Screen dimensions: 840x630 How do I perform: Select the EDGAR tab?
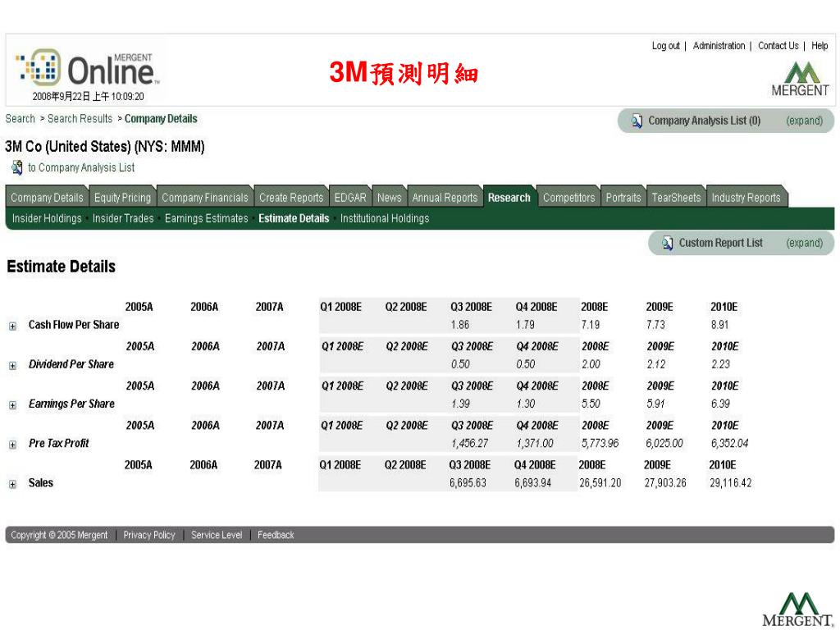pos(350,198)
